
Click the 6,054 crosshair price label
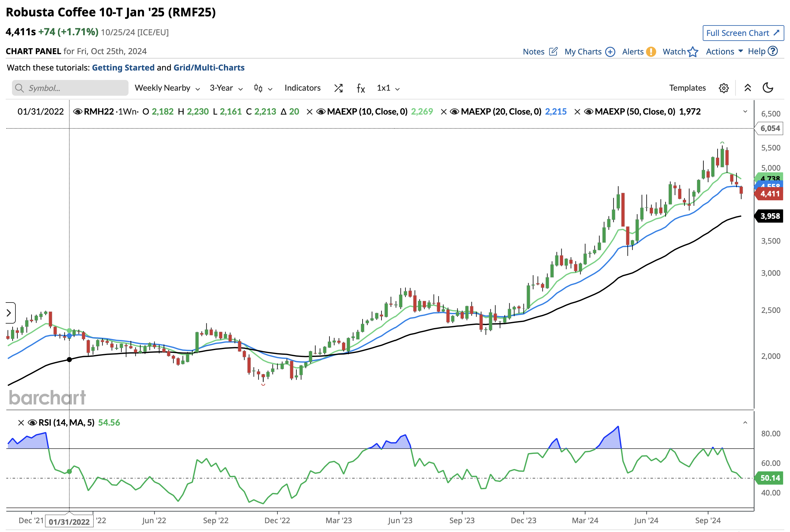(769, 128)
